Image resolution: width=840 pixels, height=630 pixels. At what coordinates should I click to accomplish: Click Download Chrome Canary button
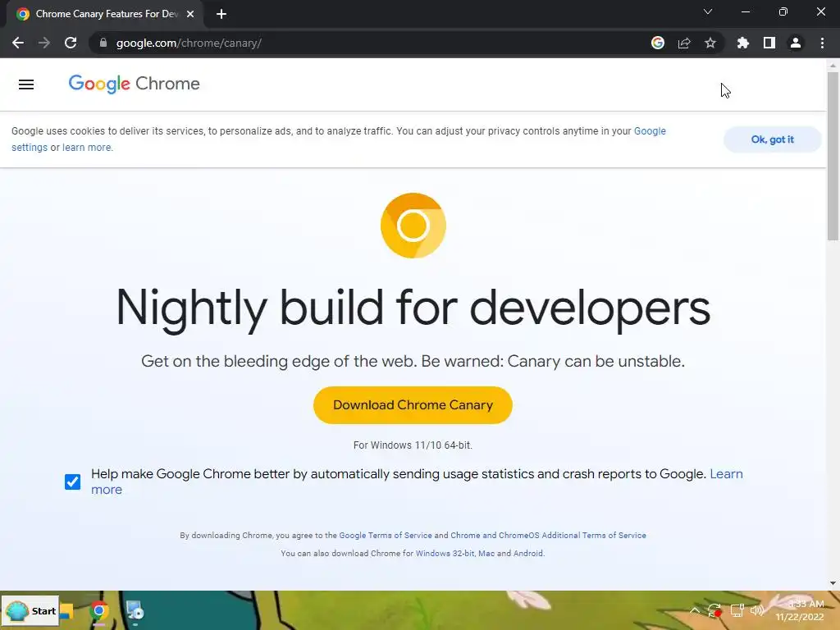tap(413, 405)
